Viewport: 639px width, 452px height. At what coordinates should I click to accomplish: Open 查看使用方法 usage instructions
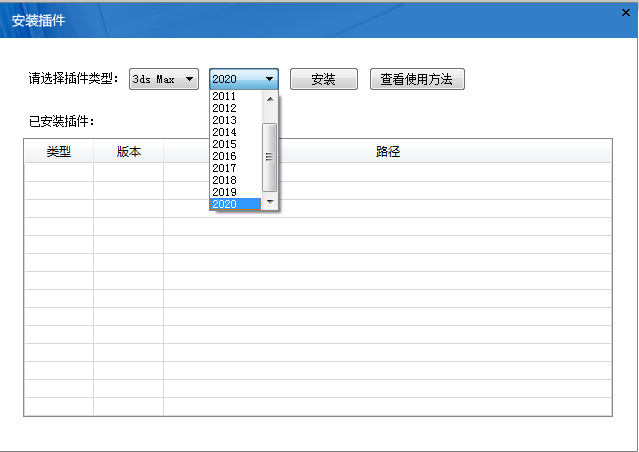click(x=417, y=79)
